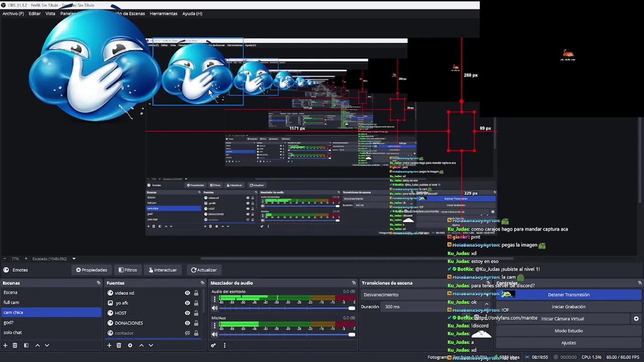The width and height of the screenshot is (644, 362).
Task: Click Detener Transmisión to stop streaming
Action: click(x=569, y=295)
